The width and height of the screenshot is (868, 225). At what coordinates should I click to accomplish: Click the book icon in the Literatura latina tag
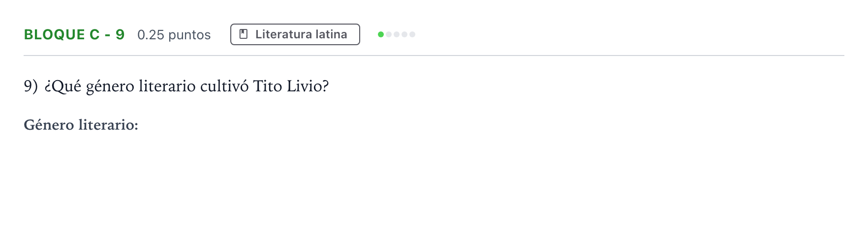tap(243, 34)
